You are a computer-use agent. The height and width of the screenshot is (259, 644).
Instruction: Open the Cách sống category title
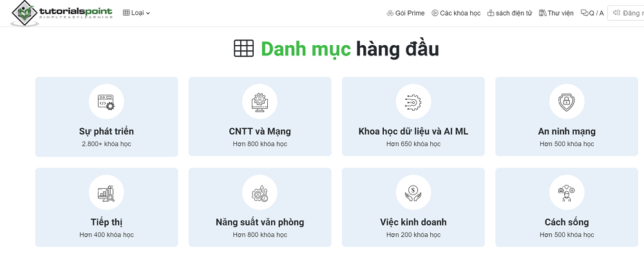tap(567, 222)
